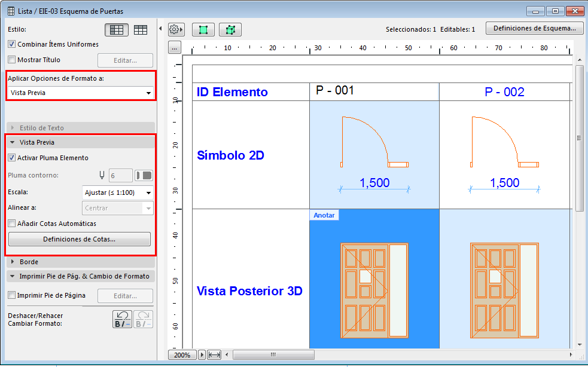Open the Escala dropdown
Screen dimensions: 588x367
117,192
